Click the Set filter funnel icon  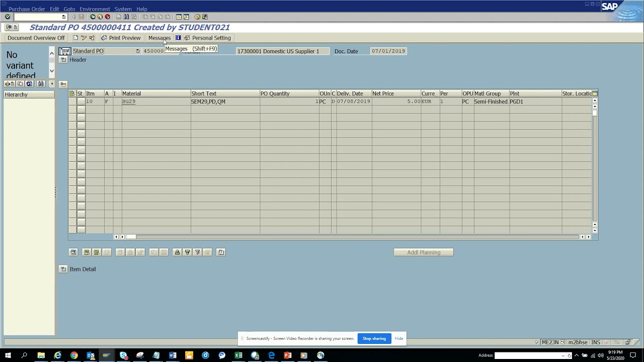point(197,252)
